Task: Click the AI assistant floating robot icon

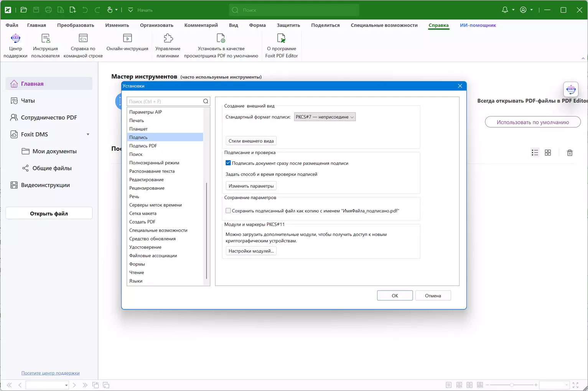Action: click(x=571, y=89)
